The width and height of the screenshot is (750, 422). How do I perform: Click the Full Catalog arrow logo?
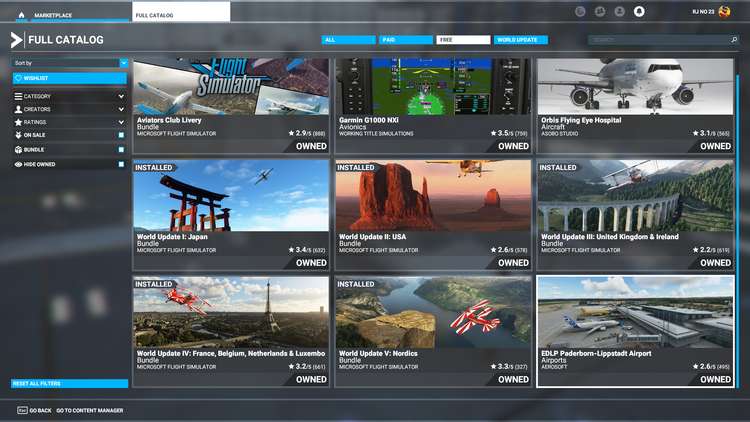pos(16,40)
